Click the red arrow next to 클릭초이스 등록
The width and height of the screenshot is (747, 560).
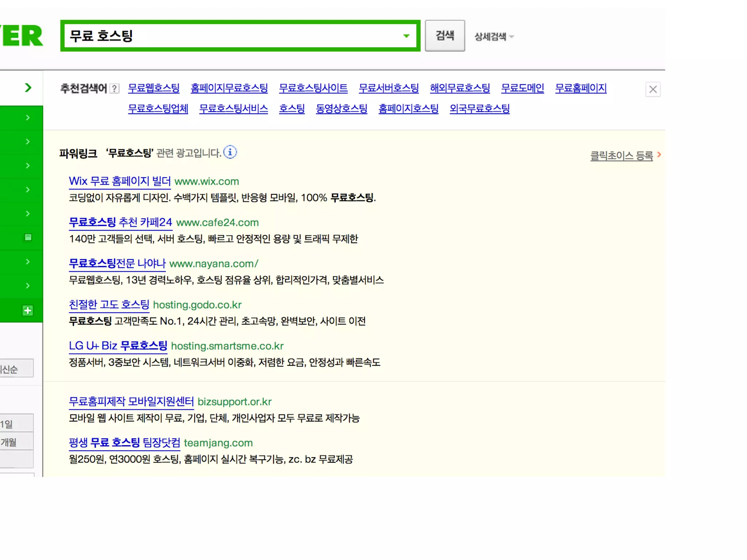click(x=659, y=155)
